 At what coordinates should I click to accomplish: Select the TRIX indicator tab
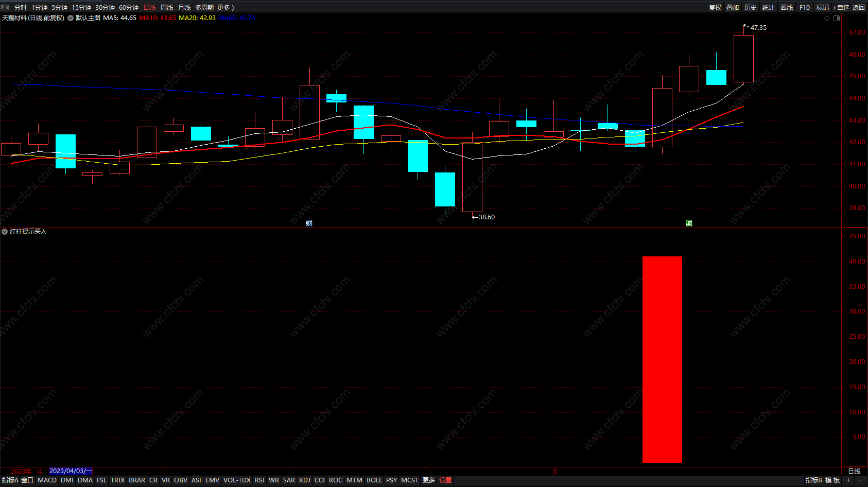tap(117, 480)
